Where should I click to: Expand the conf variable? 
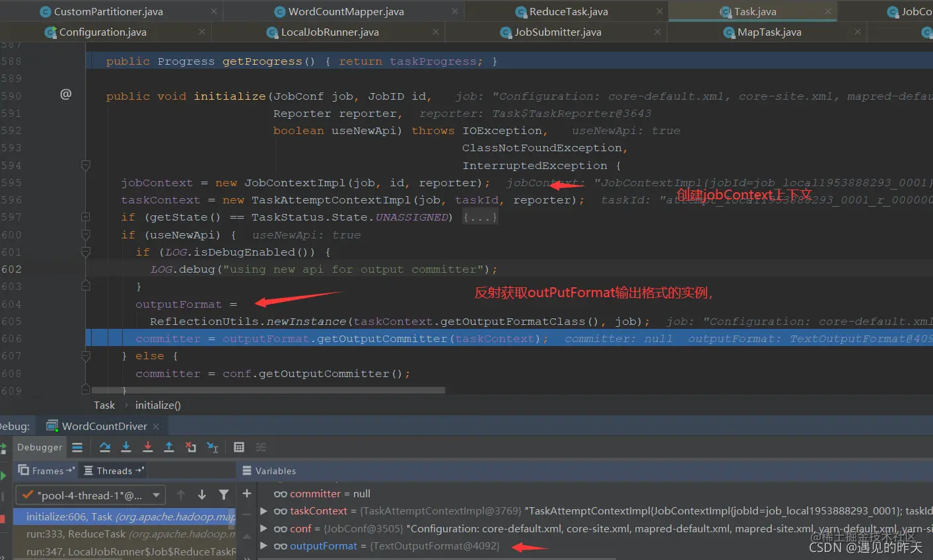[x=264, y=528]
